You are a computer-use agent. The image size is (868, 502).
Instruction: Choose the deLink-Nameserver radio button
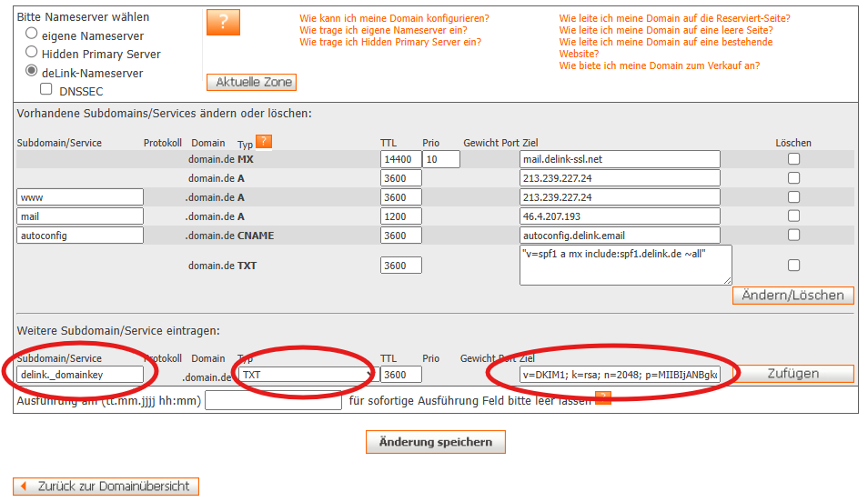(32, 71)
